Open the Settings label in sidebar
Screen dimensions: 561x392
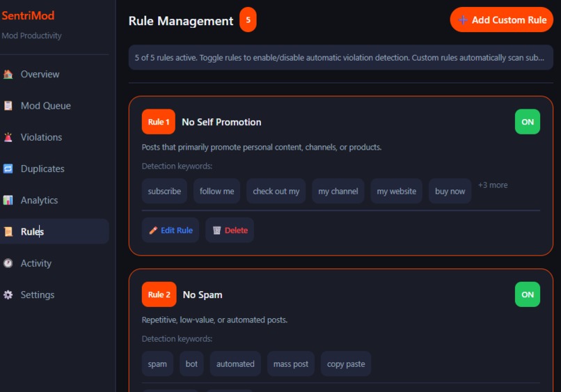tap(37, 295)
